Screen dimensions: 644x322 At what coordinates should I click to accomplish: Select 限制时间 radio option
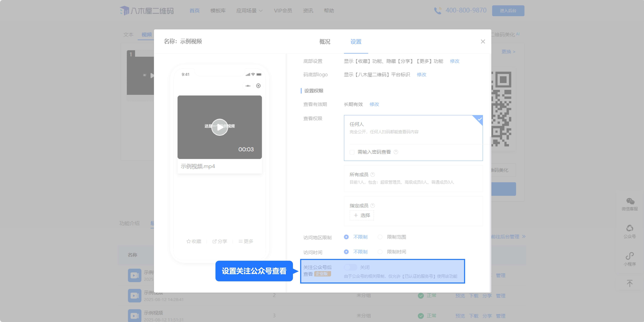[x=380, y=252]
